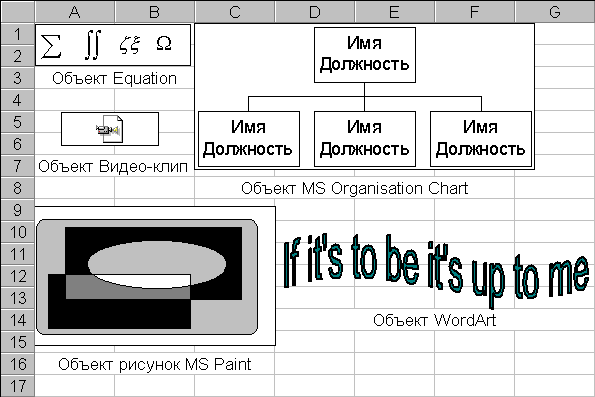Select the embedded Equation object
The width and height of the screenshot is (595, 397).
coord(113,45)
